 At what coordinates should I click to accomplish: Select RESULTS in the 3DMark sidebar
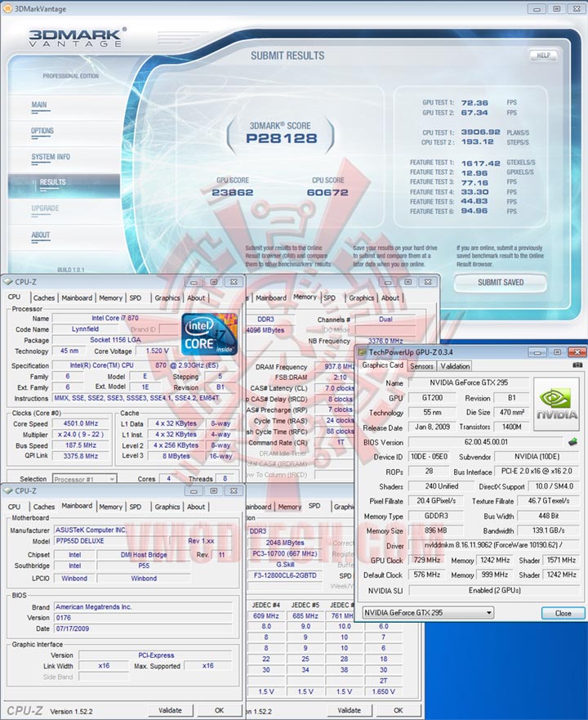pyautogui.click(x=52, y=182)
